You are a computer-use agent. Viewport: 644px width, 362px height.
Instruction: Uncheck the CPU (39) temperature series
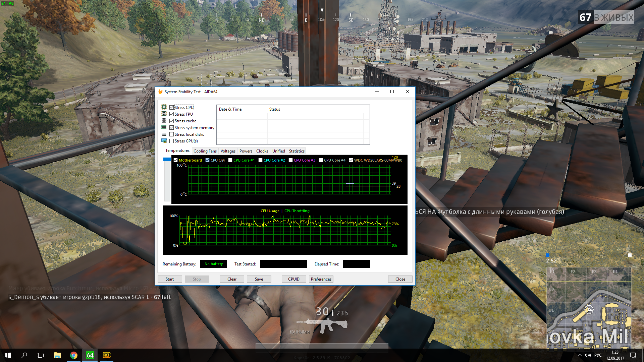coord(207,160)
